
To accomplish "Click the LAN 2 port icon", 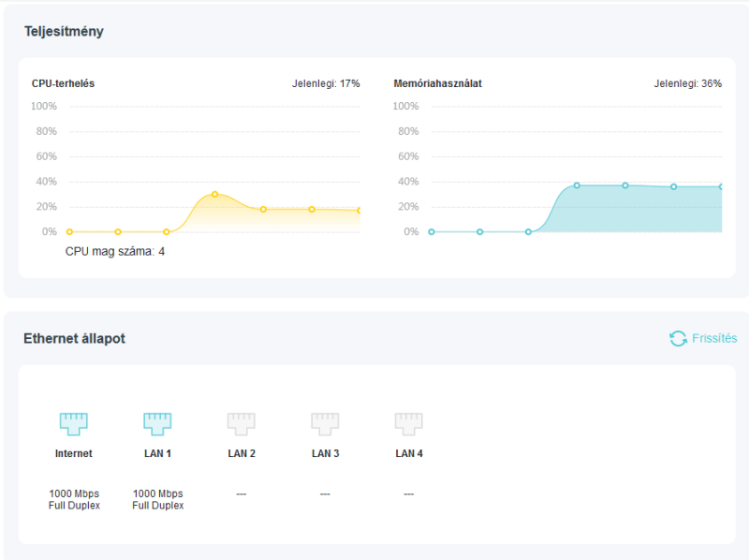I will [x=242, y=424].
